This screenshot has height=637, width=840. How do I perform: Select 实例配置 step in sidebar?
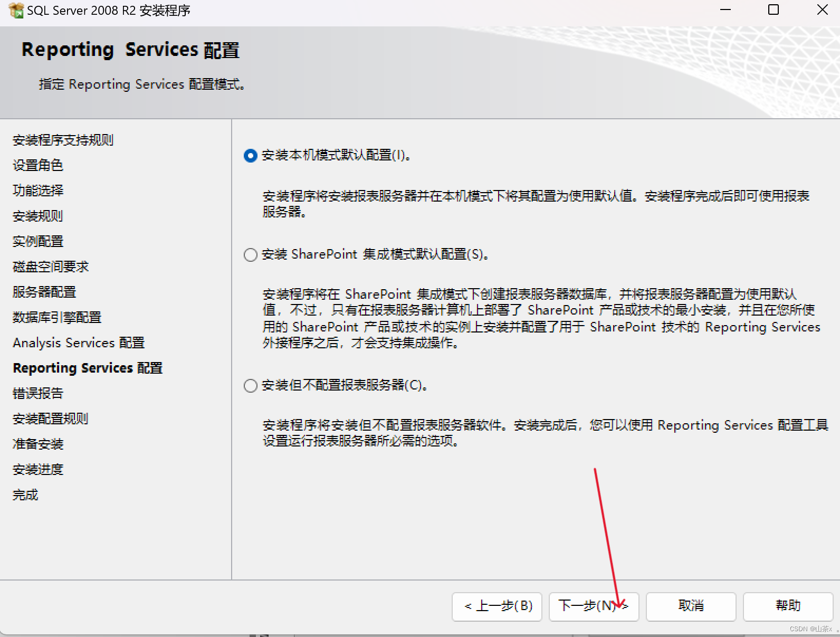[x=38, y=241]
